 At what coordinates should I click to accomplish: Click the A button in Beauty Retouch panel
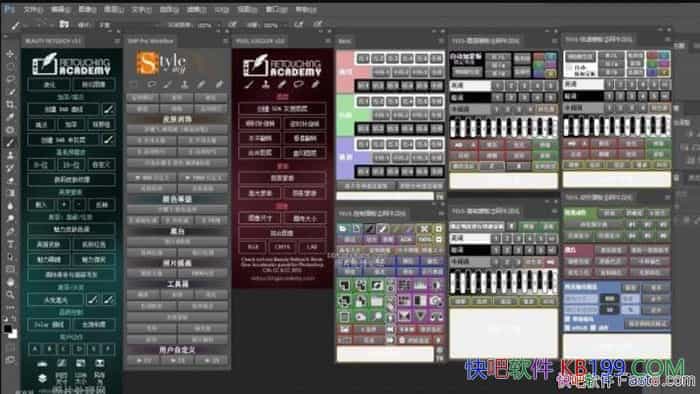35,348
